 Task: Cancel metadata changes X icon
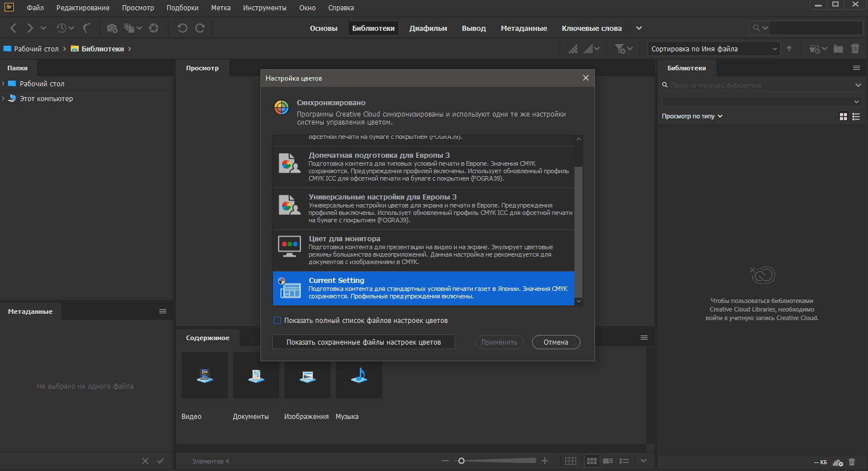coord(145,461)
